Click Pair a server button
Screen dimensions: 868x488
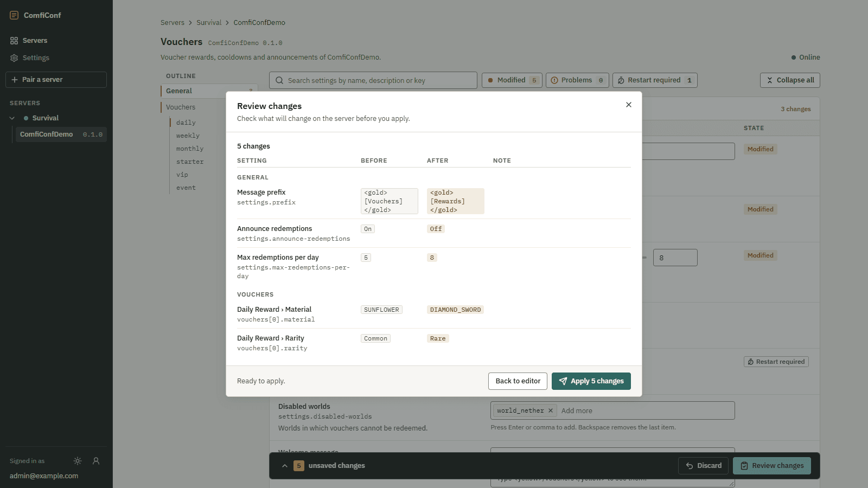[x=56, y=80]
